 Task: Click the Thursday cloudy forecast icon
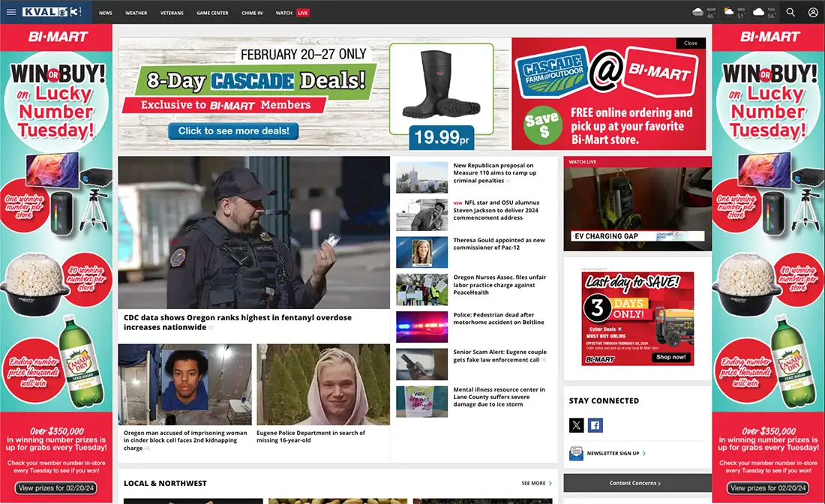pyautogui.click(x=758, y=12)
